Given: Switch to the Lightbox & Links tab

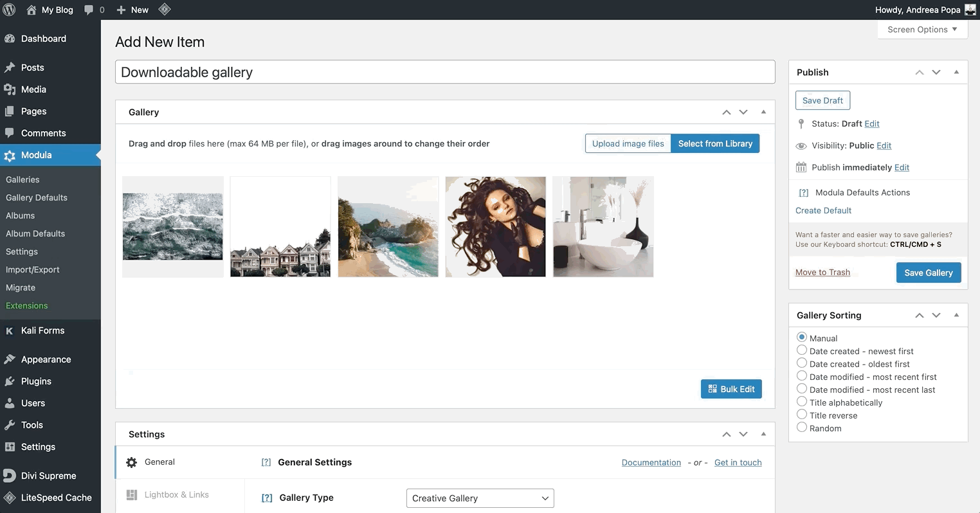Looking at the screenshot, I should [177, 494].
